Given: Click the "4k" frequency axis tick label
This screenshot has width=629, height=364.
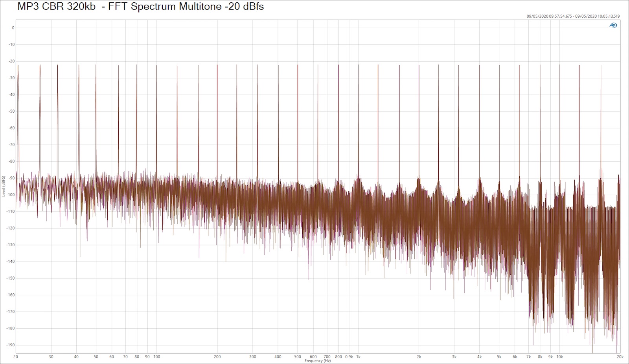Looking at the screenshot, I should (x=480, y=357).
